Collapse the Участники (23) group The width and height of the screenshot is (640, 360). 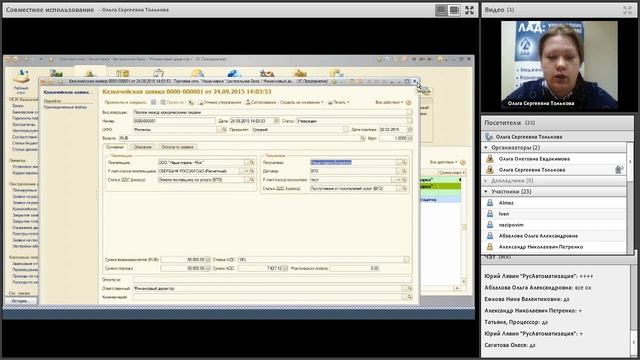(486, 191)
